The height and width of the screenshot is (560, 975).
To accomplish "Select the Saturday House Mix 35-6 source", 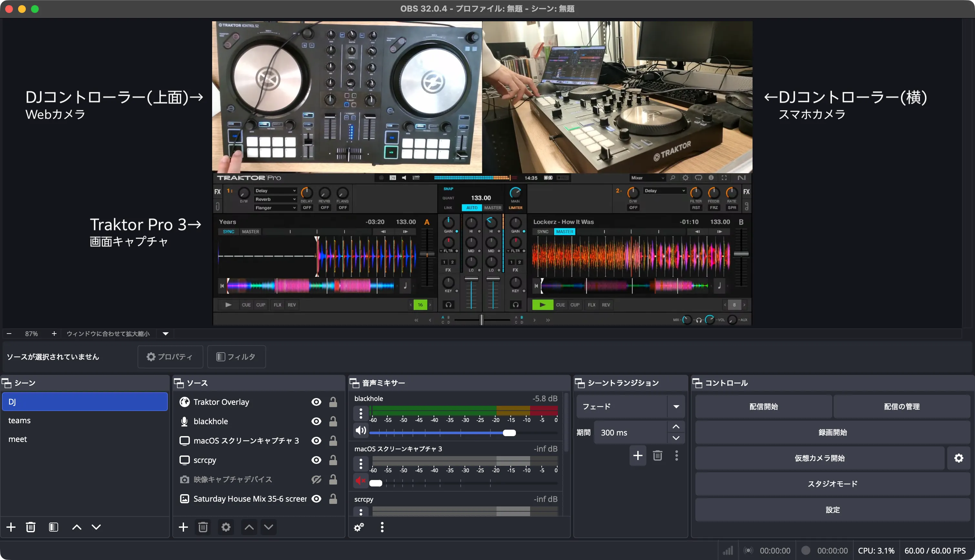I will click(x=250, y=499).
